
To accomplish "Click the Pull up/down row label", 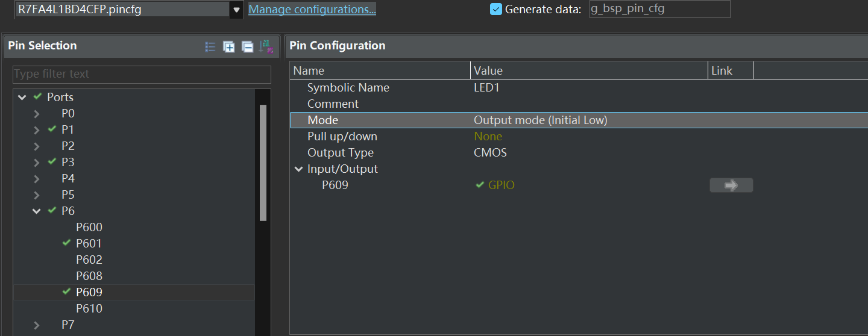I will tap(342, 137).
